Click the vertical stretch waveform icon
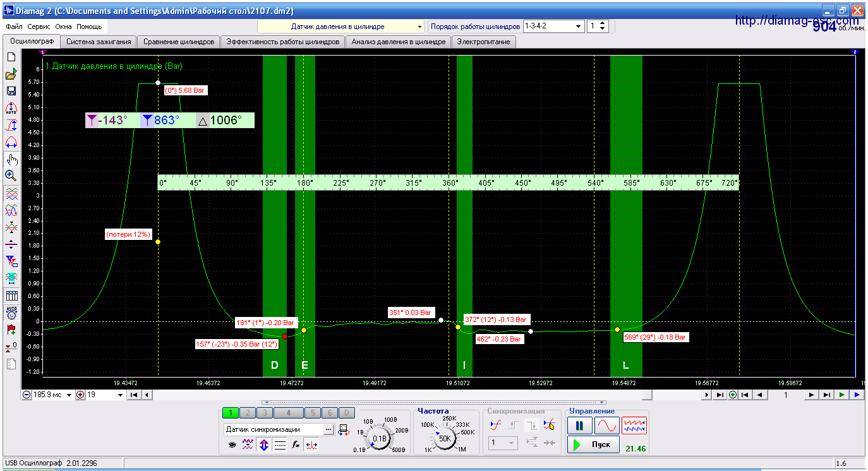The height and width of the screenshot is (471, 868). coord(11,125)
